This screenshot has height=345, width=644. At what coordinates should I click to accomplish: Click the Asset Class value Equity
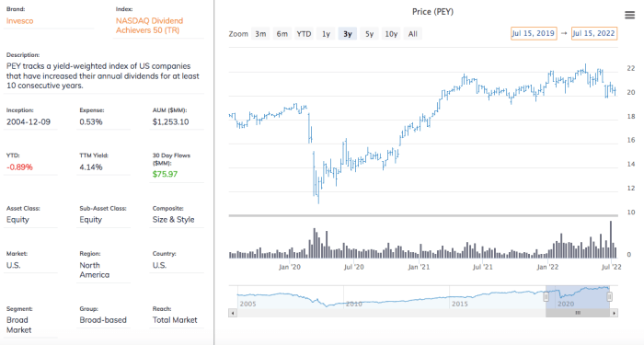coord(17,220)
